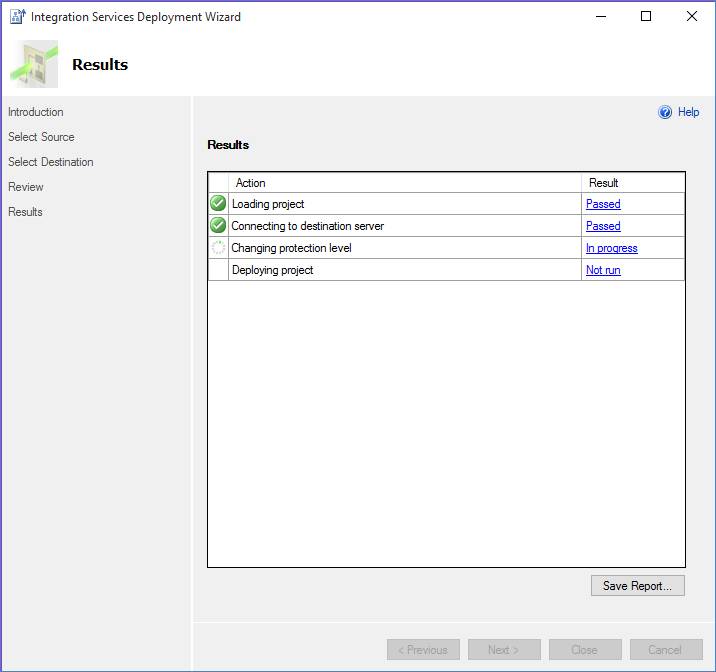The image size is (716, 672).
Task: Open the In progress result link
Action: (x=611, y=248)
